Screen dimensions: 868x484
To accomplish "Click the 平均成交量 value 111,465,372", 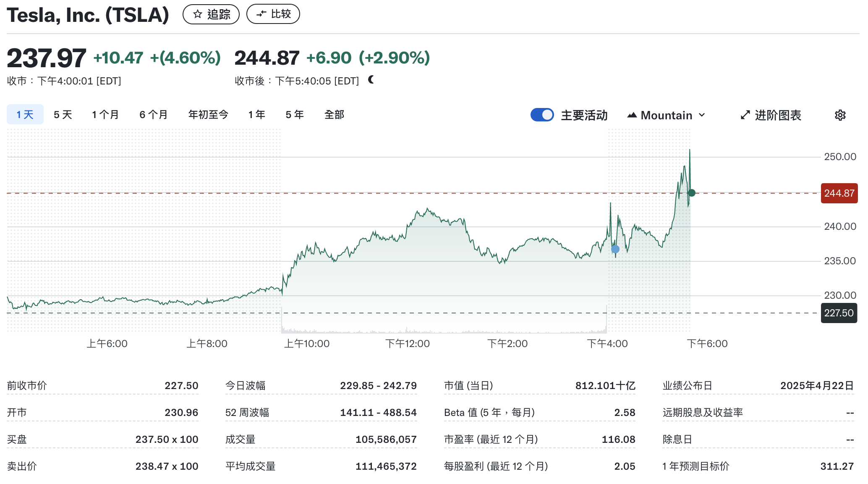I will 386,466.
